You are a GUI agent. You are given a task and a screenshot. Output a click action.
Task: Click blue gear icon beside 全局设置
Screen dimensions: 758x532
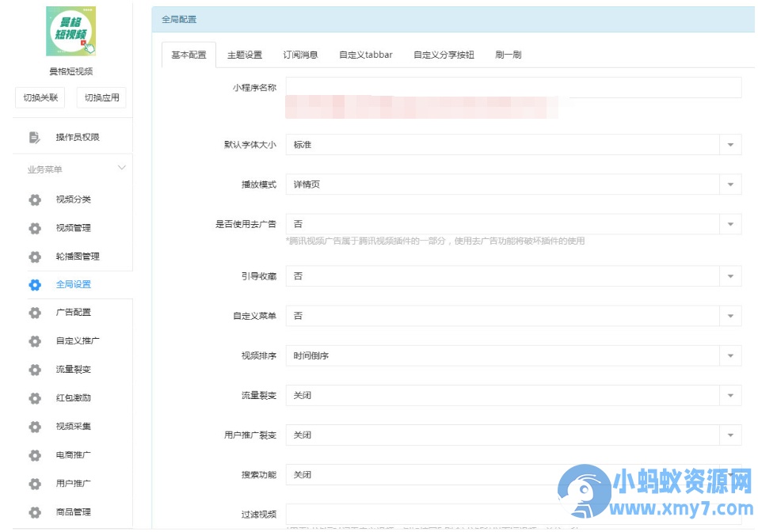tap(35, 284)
